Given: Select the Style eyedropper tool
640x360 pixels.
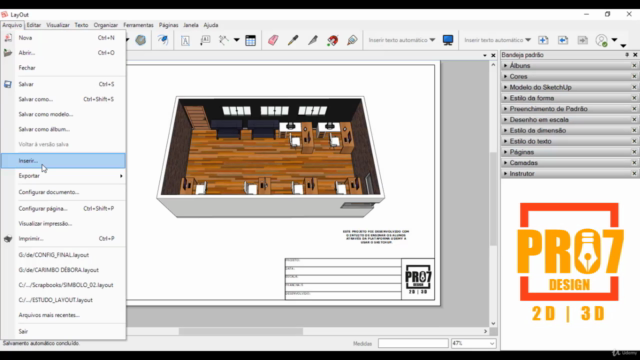Looking at the screenshot, I should click(x=293, y=40).
